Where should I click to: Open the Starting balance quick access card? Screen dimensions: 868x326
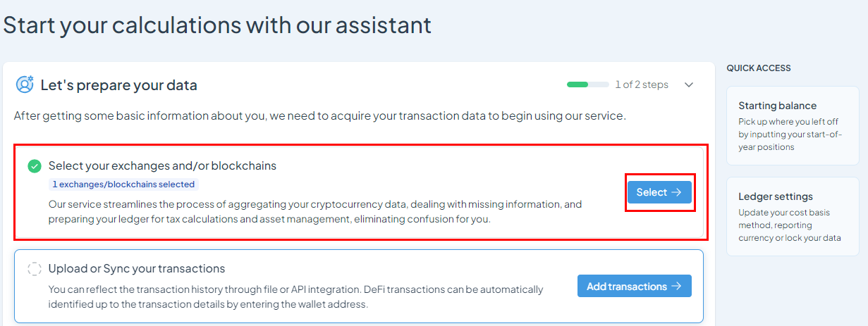(793, 126)
